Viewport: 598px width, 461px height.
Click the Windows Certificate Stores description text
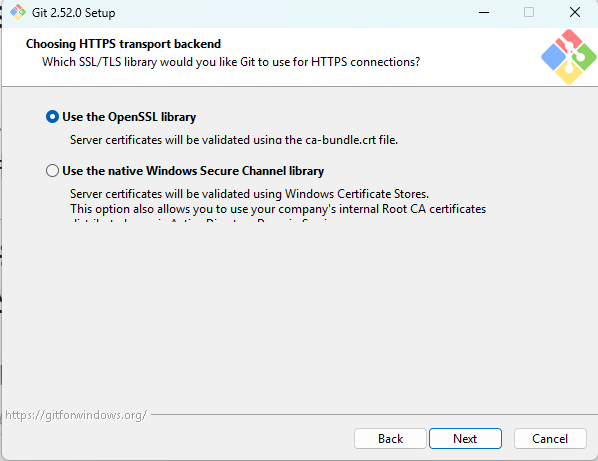click(249, 194)
